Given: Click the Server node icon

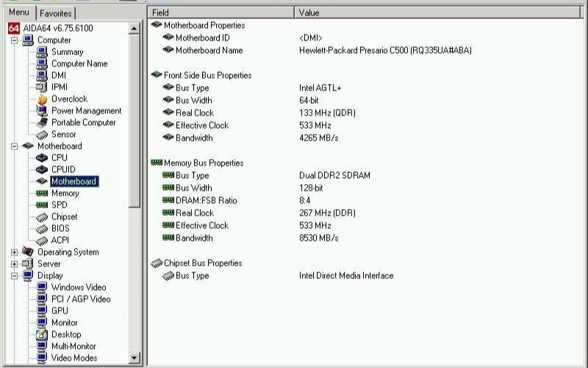Looking at the screenshot, I should (28, 263).
